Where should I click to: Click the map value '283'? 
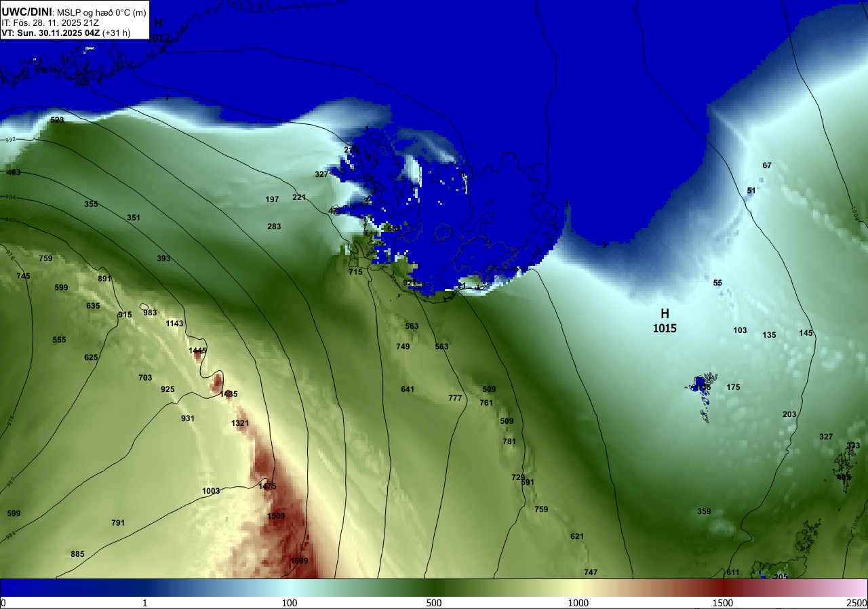pos(274,227)
